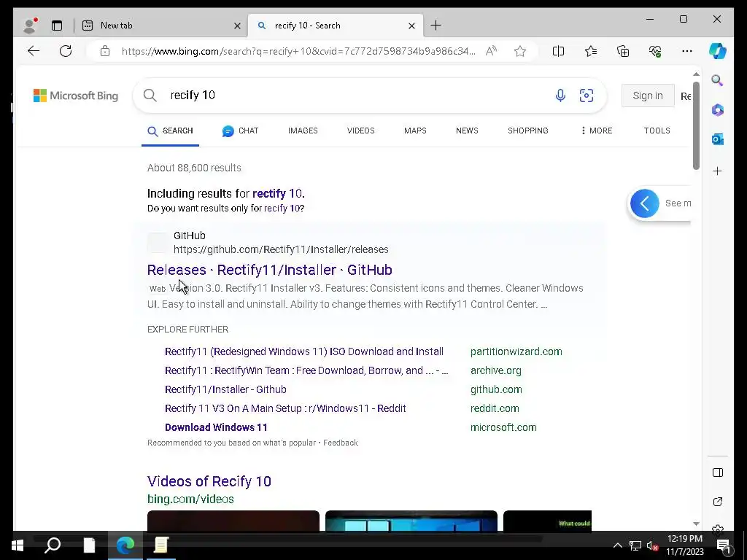The width and height of the screenshot is (747, 560).
Task: Open Read aloud icon in address bar
Action: (491, 51)
